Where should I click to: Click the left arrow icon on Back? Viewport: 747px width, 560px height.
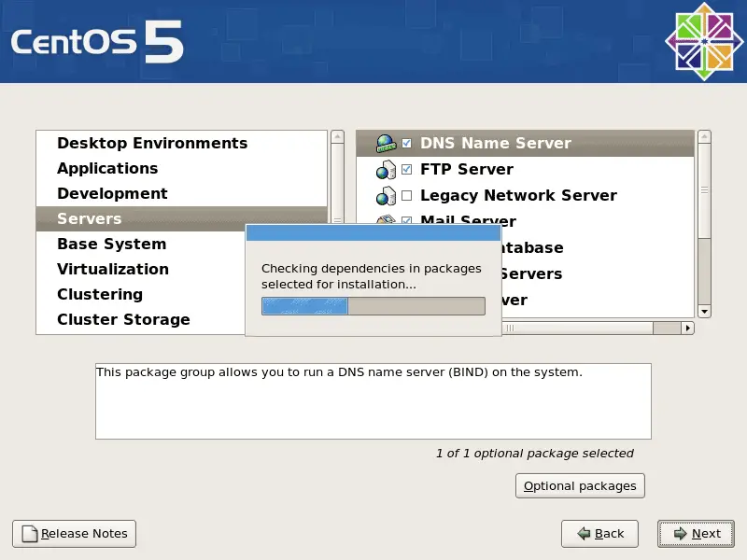[x=584, y=534]
